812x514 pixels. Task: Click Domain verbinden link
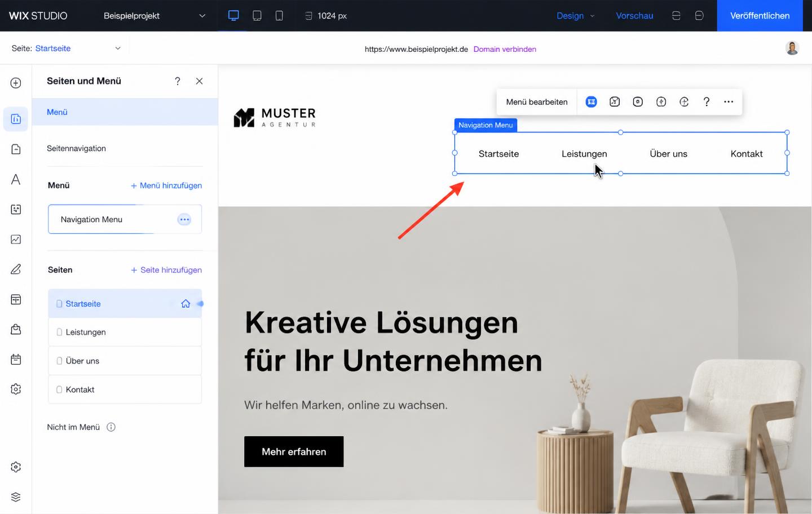pyautogui.click(x=505, y=49)
